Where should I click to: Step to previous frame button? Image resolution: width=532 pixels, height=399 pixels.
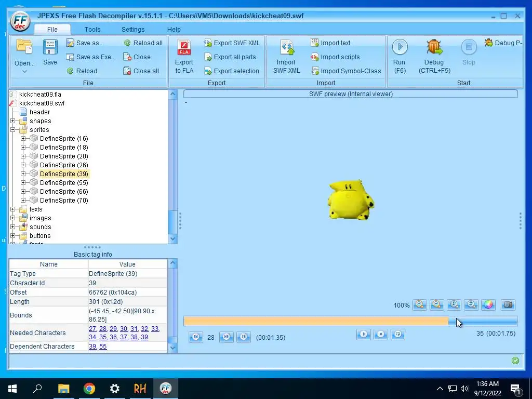(196, 337)
